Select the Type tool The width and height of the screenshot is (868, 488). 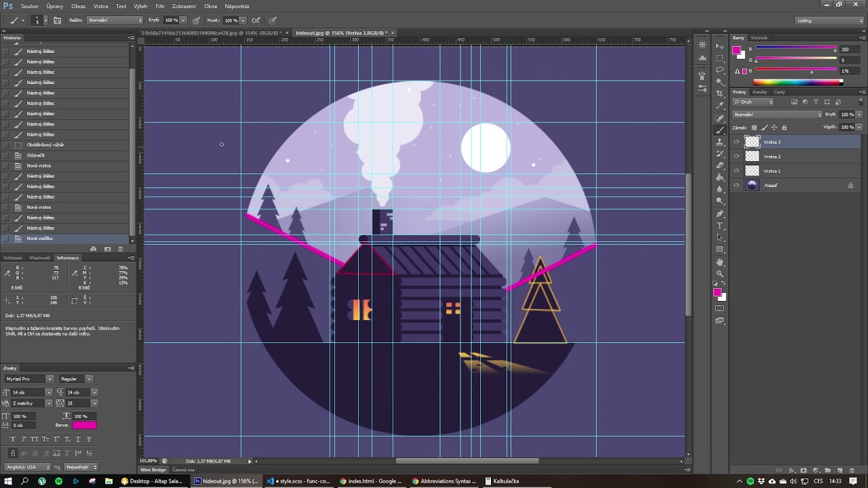(719, 226)
